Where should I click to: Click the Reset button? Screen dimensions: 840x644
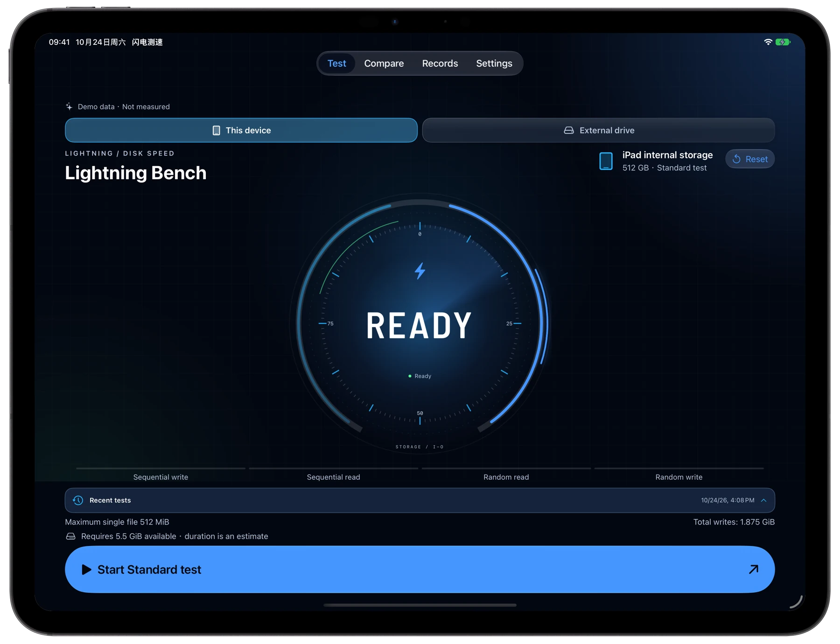tap(750, 159)
